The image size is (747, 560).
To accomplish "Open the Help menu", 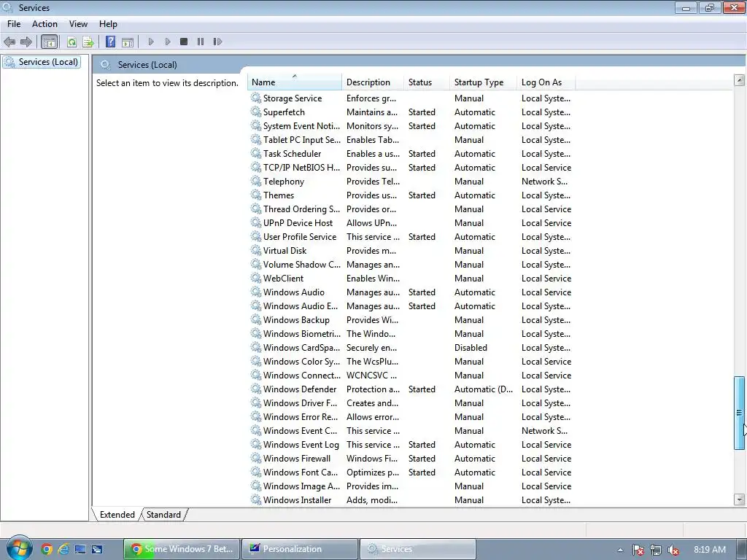I will [x=108, y=24].
